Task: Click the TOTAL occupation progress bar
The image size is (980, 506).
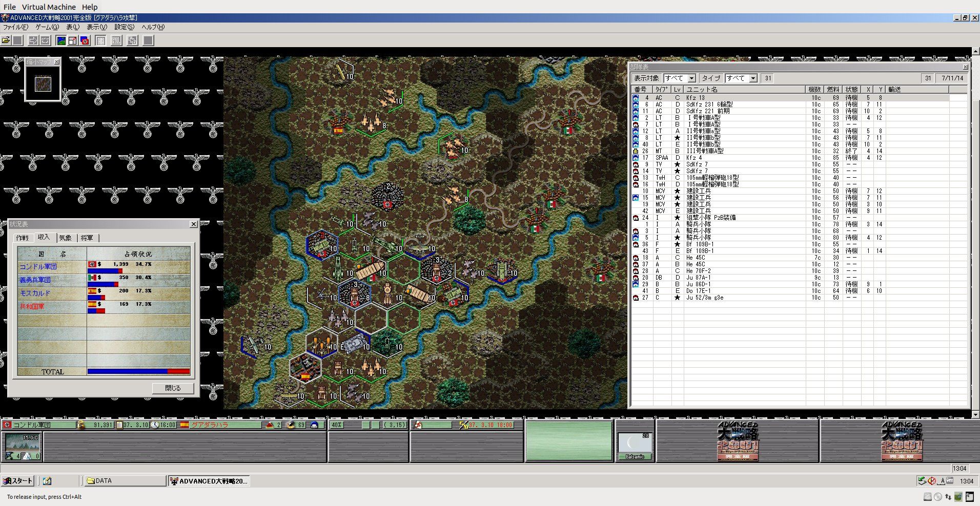Action: [x=138, y=371]
